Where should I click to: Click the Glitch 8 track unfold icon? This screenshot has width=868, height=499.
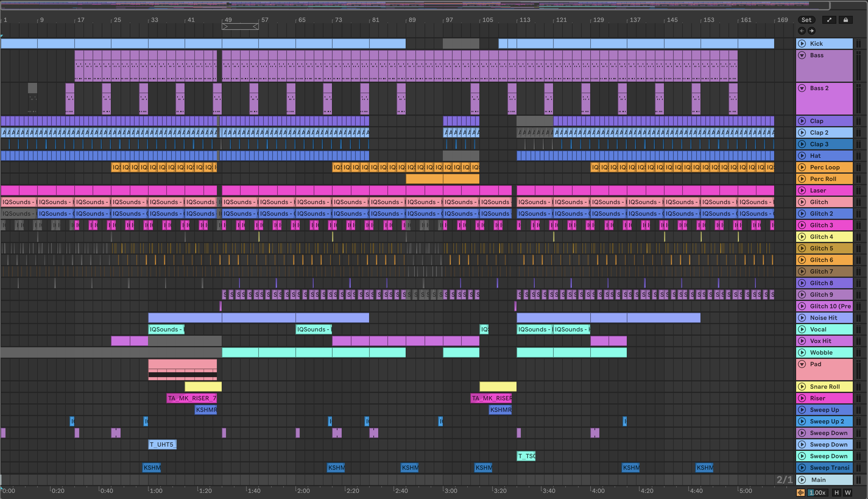[802, 283]
